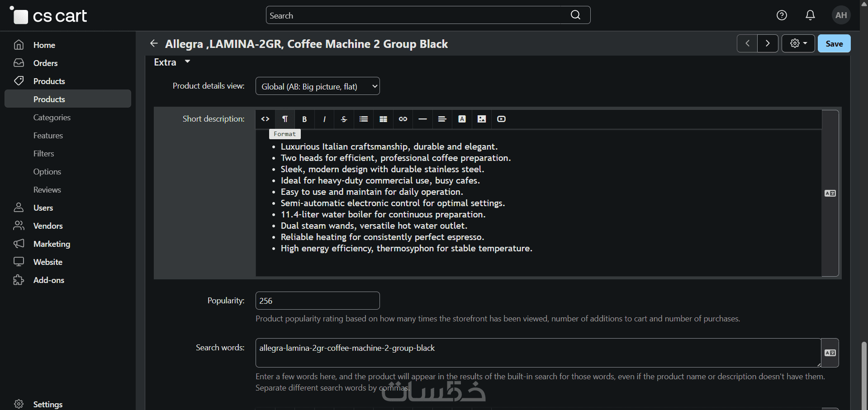Open Settings in the sidebar
Screen dimensions: 868x410
click(47, 404)
